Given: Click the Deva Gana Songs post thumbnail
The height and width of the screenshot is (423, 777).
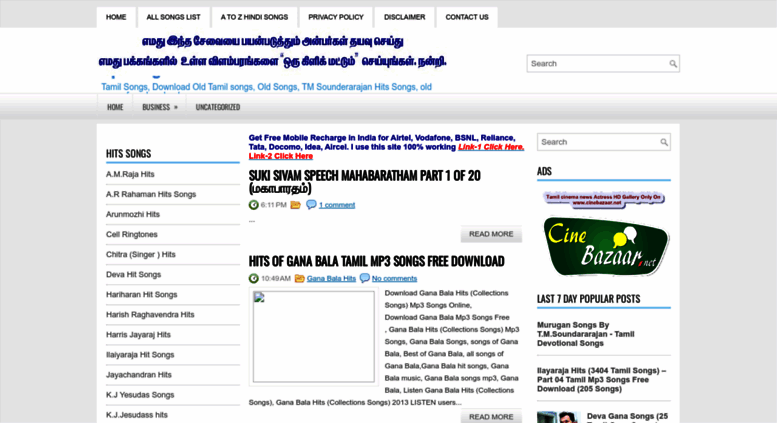Looking at the screenshot, I should pos(559,417).
